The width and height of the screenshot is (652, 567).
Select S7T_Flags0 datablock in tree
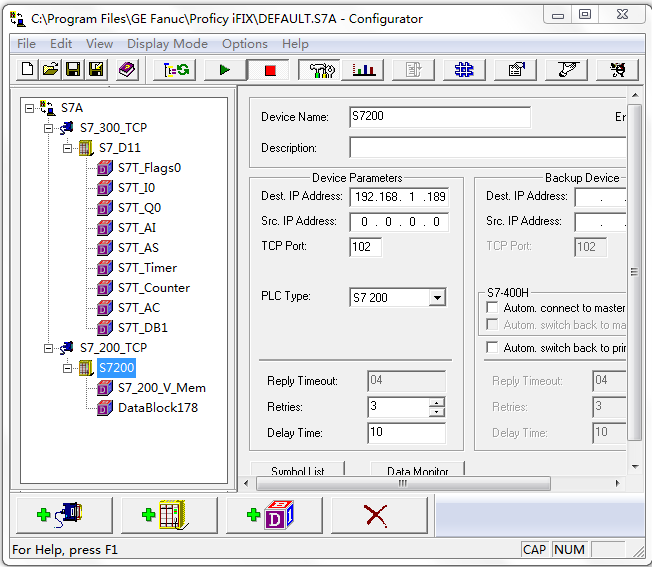click(149, 168)
